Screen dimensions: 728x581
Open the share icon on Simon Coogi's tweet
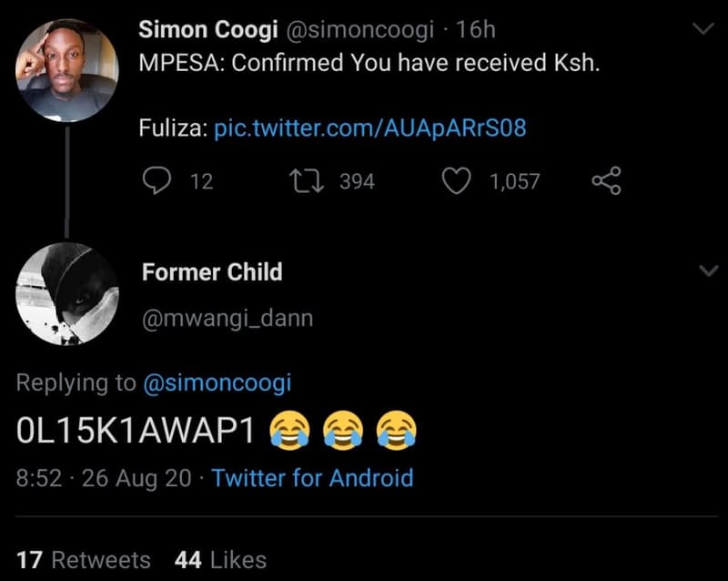pyautogui.click(x=608, y=179)
